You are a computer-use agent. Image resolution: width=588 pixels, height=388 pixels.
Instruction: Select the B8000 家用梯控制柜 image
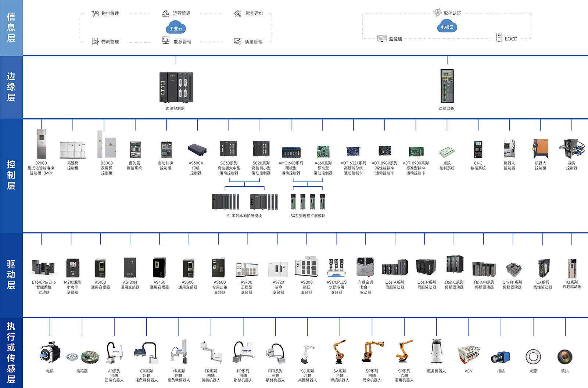[x=107, y=144]
